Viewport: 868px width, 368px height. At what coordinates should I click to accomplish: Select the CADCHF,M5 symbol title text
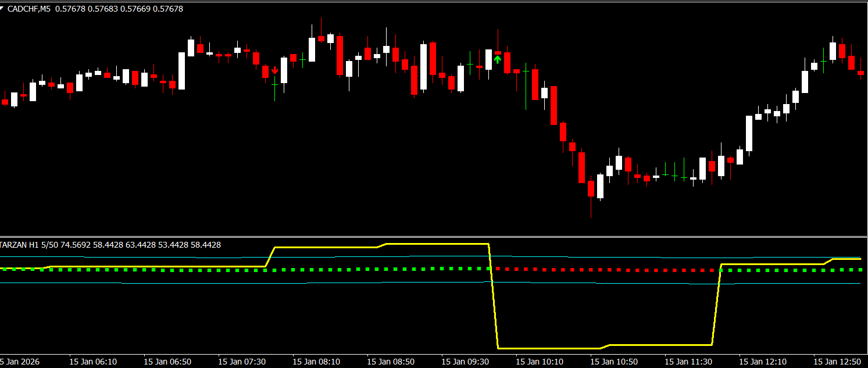tap(28, 9)
